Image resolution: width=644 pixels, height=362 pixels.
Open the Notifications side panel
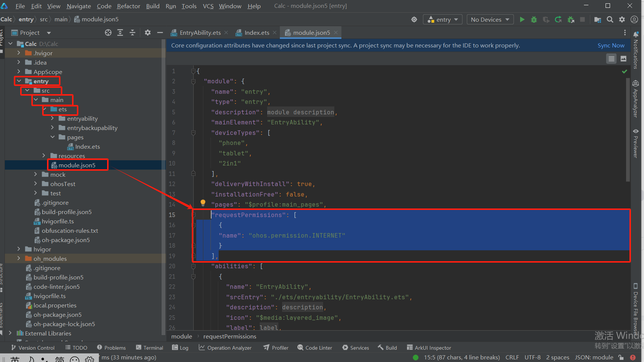point(635,50)
